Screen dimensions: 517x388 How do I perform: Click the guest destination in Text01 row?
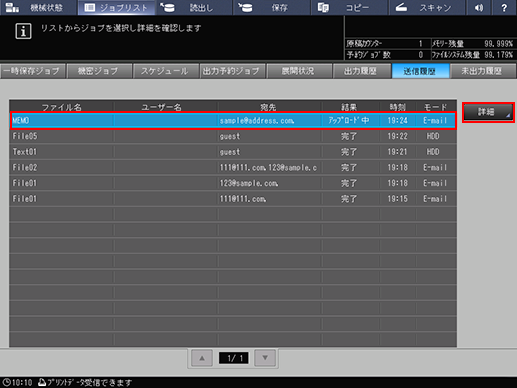(230, 152)
